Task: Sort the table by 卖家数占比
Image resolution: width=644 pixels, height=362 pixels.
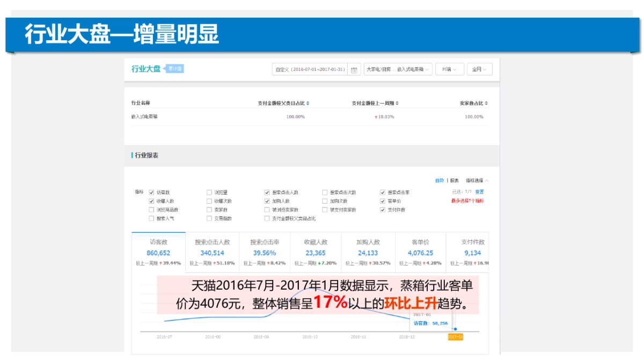Action: pyautogui.click(x=486, y=104)
